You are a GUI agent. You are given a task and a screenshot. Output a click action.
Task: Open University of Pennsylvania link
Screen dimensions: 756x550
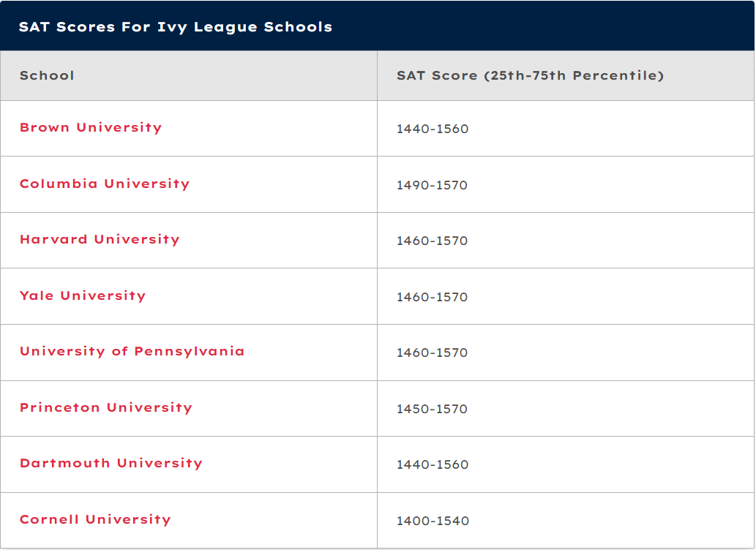coord(132,351)
